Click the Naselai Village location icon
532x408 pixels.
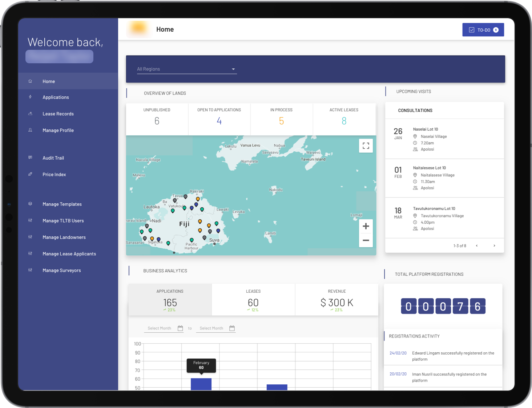[415, 136]
